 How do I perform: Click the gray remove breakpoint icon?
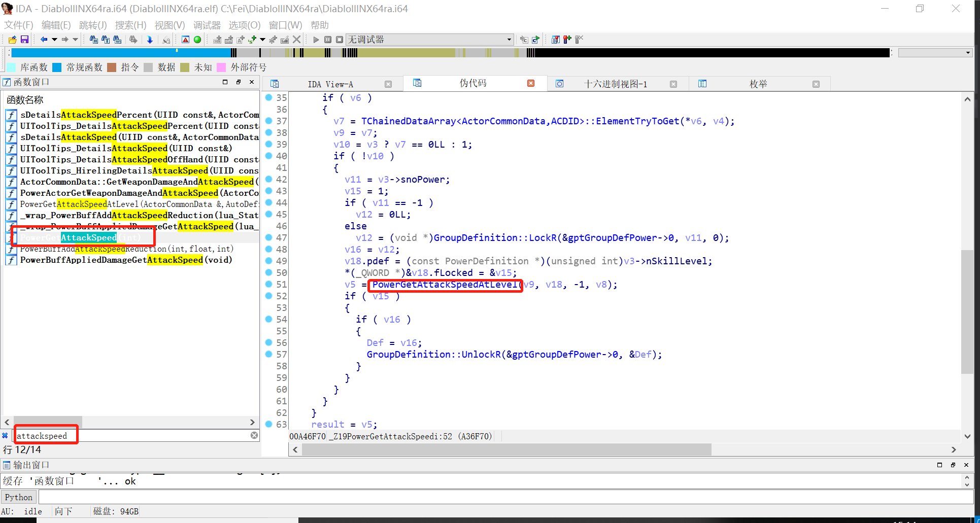coord(579,39)
